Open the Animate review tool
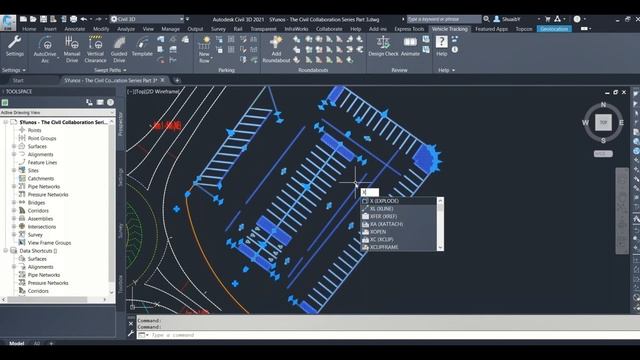Viewport: 640px width, 360px height. [410, 46]
